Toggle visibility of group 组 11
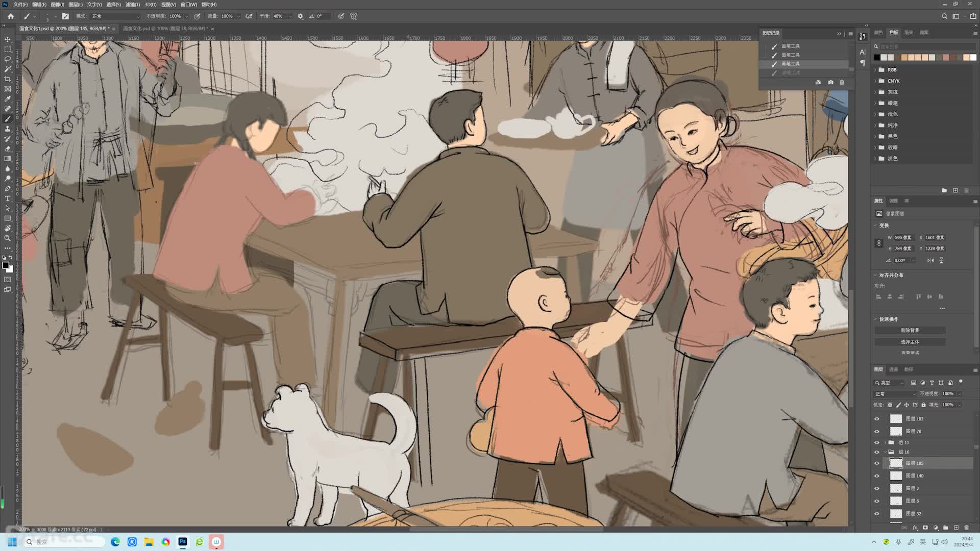 tap(877, 443)
